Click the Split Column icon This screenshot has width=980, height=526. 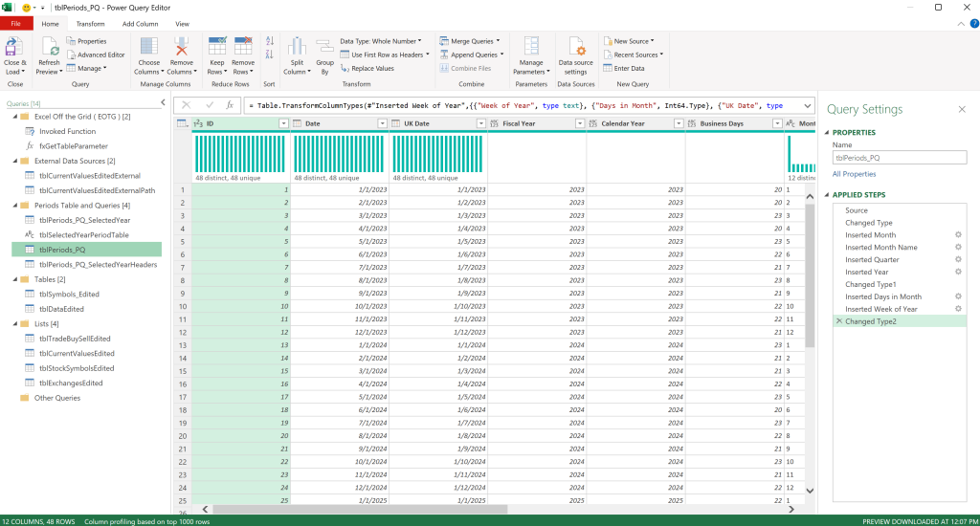[x=297, y=47]
